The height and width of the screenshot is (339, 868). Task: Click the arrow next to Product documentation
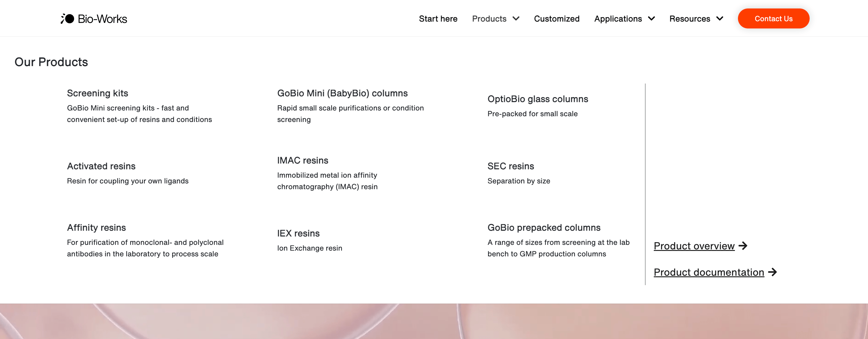772,272
